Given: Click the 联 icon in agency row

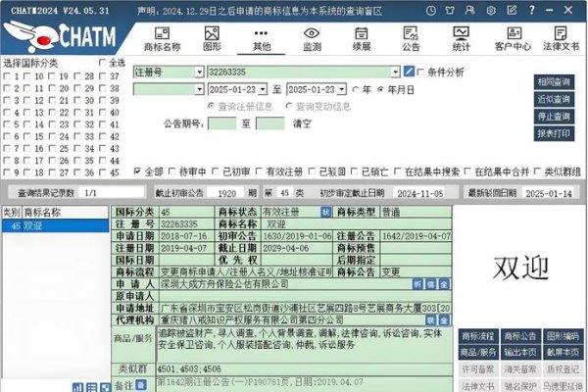Looking at the screenshot, I should pos(430,320).
